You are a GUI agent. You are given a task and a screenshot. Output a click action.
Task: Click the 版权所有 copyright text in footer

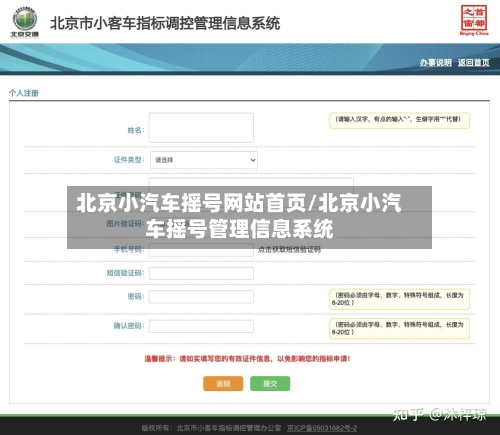(211, 428)
